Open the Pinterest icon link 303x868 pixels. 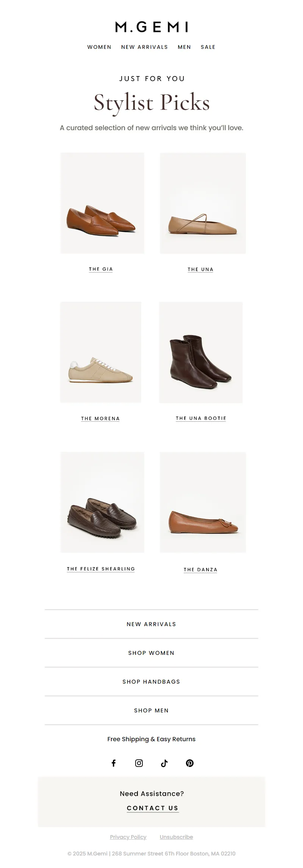tap(190, 763)
